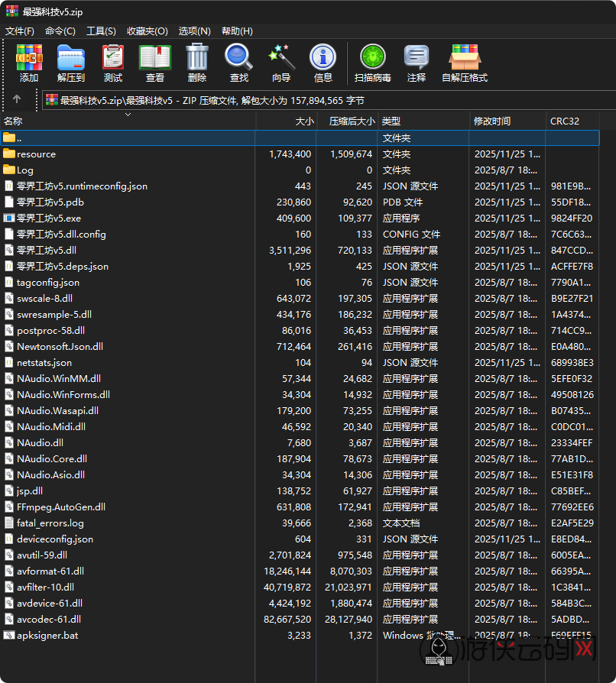The width and height of the screenshot is (616, 683).
Task: Select the fatal_errors.log file
Action: [x=50, y=523]
